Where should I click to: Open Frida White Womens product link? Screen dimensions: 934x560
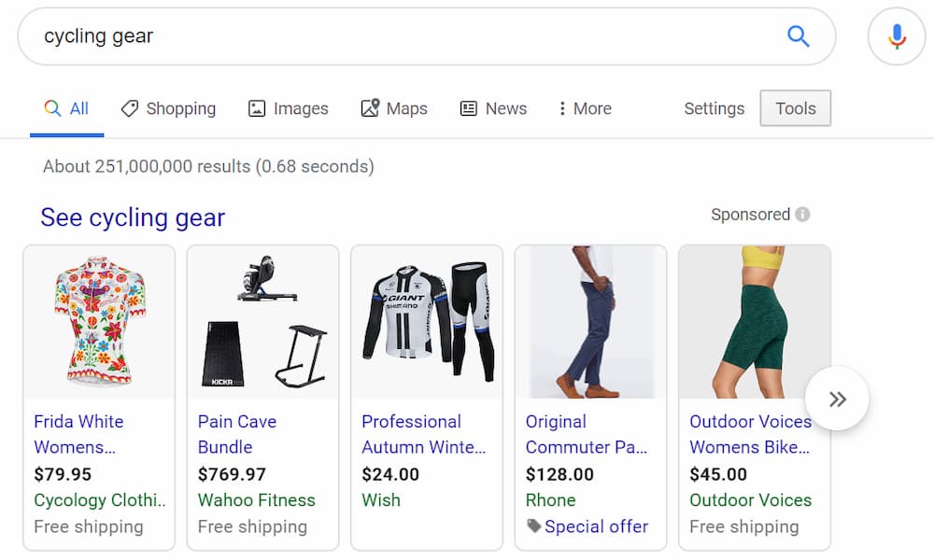(78, 434)
